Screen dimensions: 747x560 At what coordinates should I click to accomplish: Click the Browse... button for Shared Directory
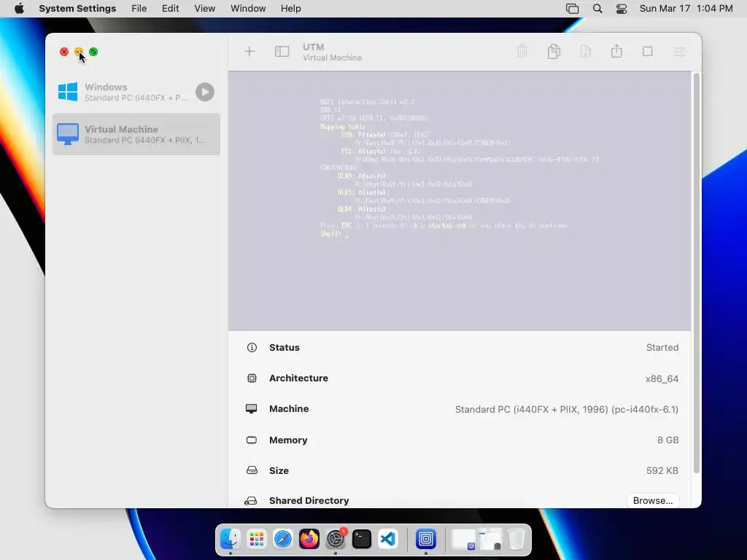pyautogui.click(x=653, y=500)
